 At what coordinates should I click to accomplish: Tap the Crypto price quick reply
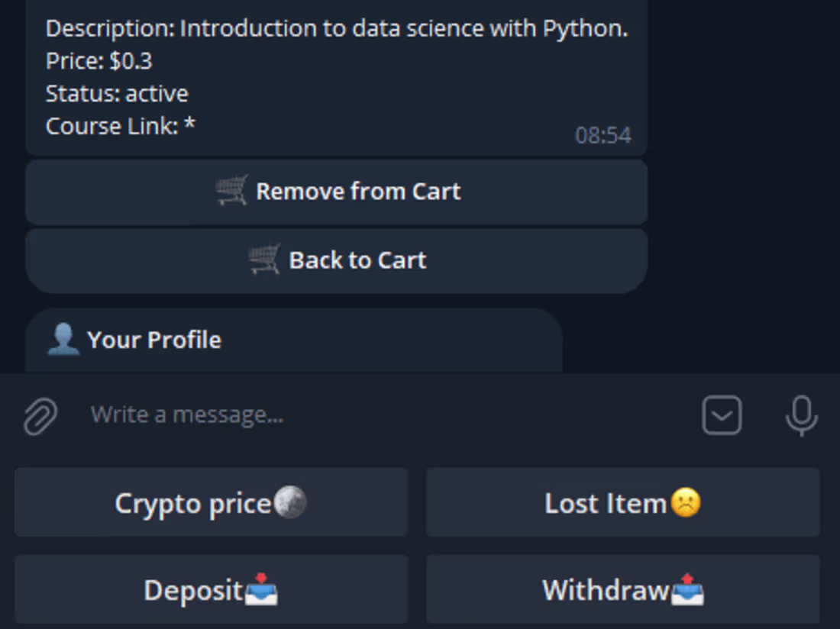[x=212, y=502]
